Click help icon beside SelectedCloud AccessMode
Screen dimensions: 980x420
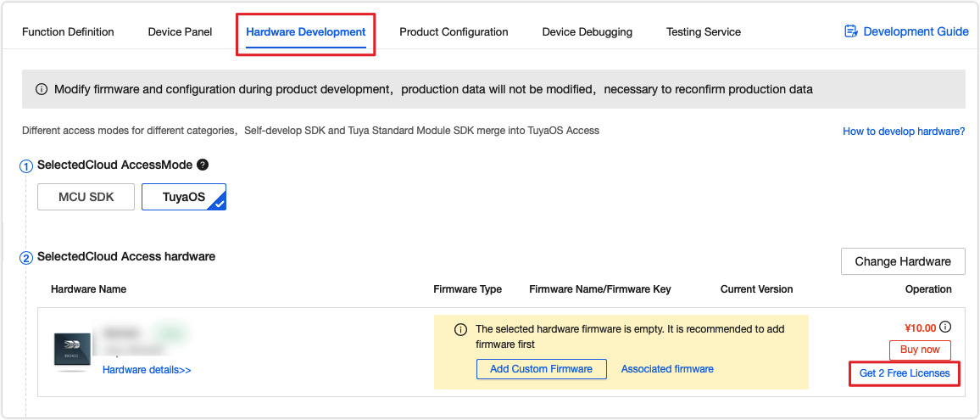(x=202, y=165)
